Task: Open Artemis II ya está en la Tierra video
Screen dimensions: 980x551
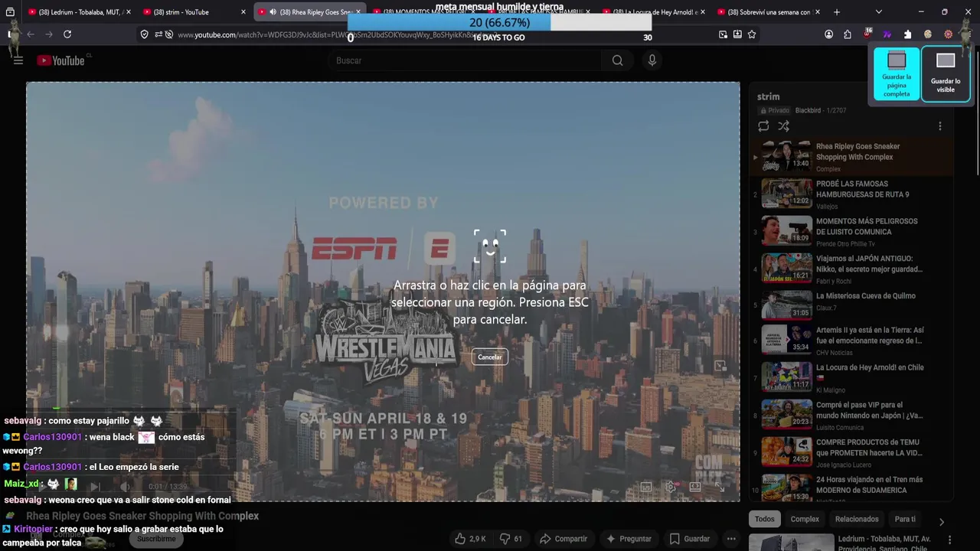Action: (851, 341)
